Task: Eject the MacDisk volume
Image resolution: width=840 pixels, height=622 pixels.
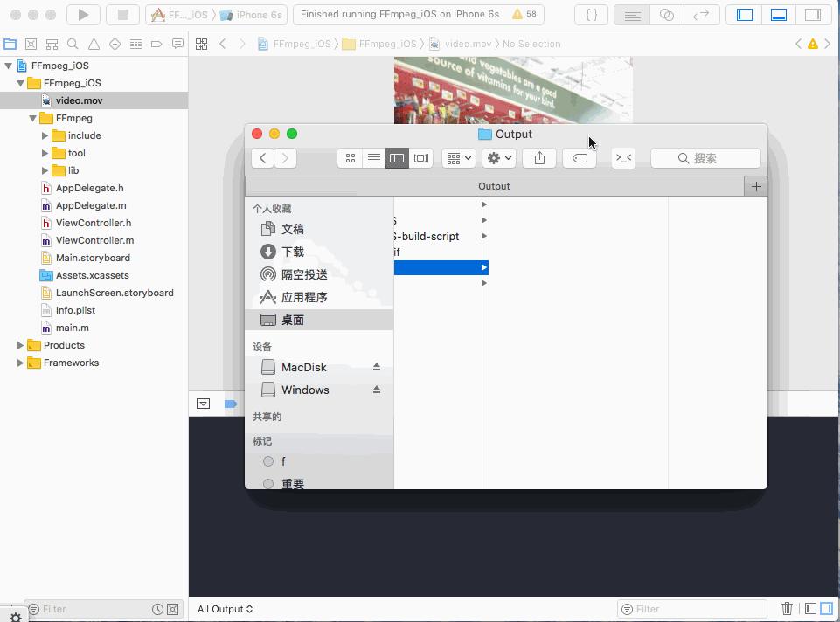Action: 378,368
